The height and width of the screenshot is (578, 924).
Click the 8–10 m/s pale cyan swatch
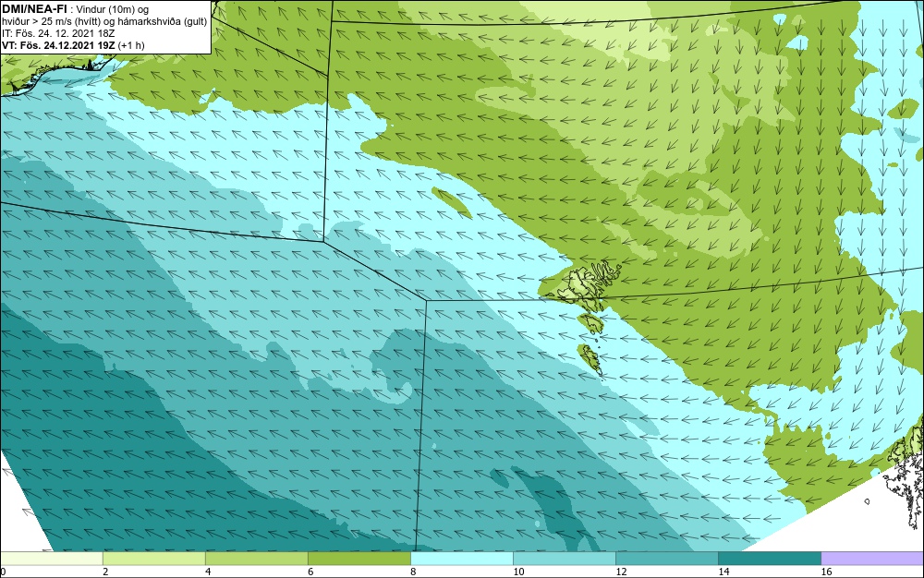(x=462, y=559)
